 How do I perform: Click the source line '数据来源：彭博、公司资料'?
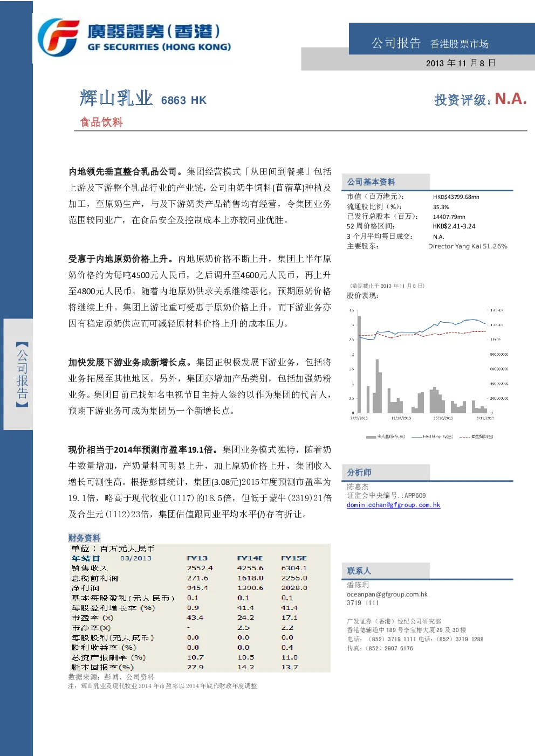tap(111, 677)
